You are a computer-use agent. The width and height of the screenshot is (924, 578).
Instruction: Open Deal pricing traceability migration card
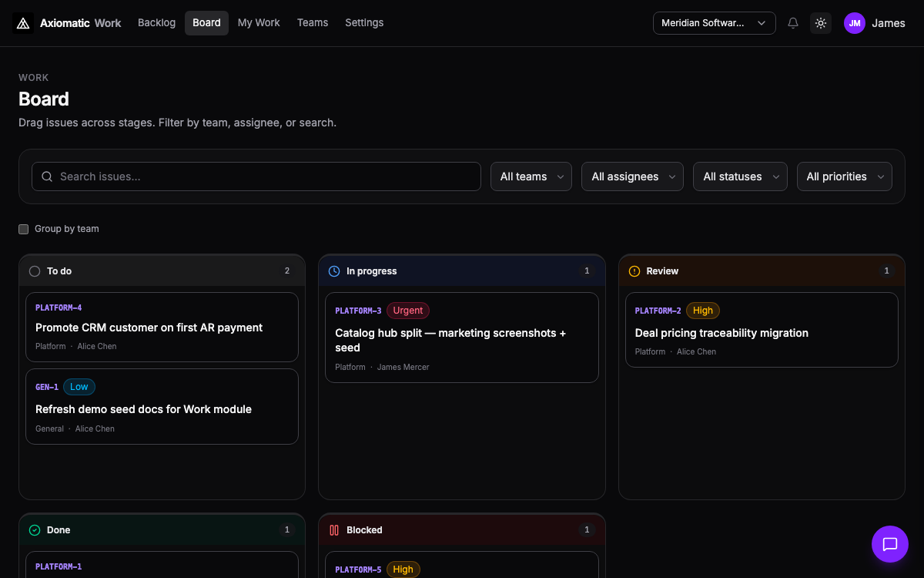click(762, 330)
